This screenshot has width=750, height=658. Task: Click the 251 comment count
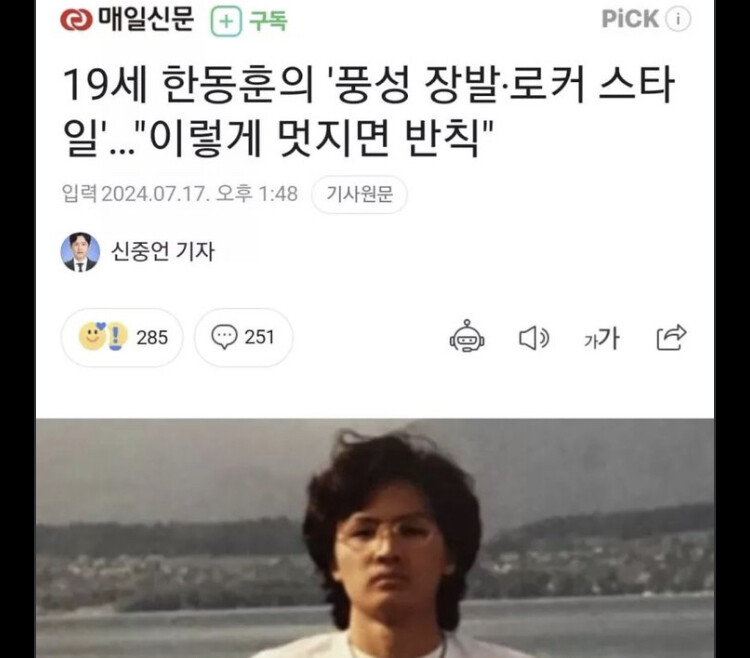tap(259, 337)
